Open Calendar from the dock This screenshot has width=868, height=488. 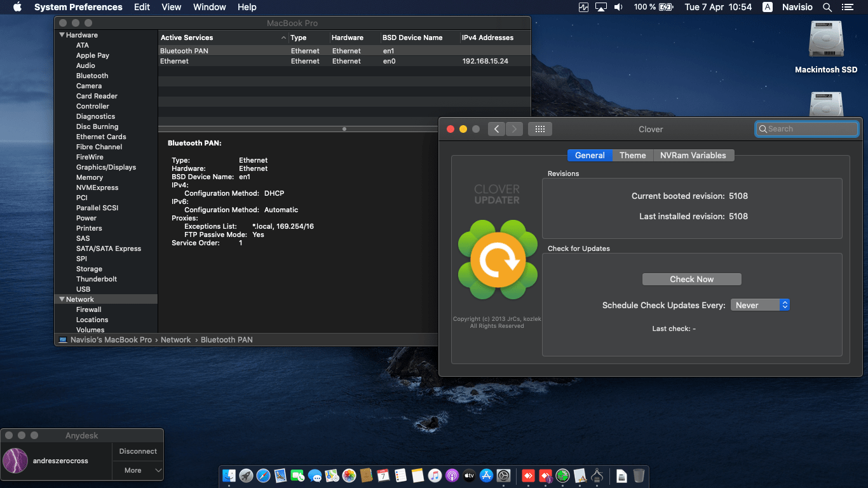383,475
